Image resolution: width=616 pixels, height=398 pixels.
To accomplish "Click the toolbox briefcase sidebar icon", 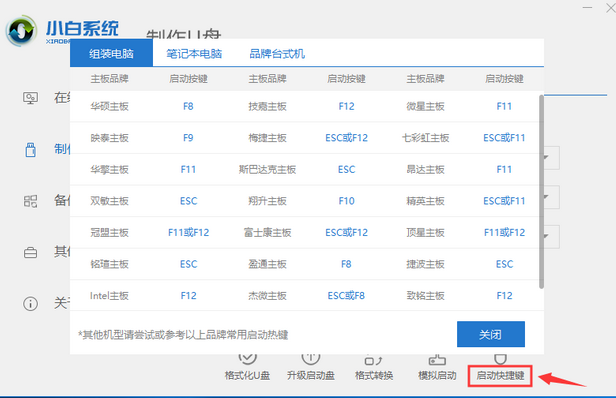I will (x=30, y=252).
